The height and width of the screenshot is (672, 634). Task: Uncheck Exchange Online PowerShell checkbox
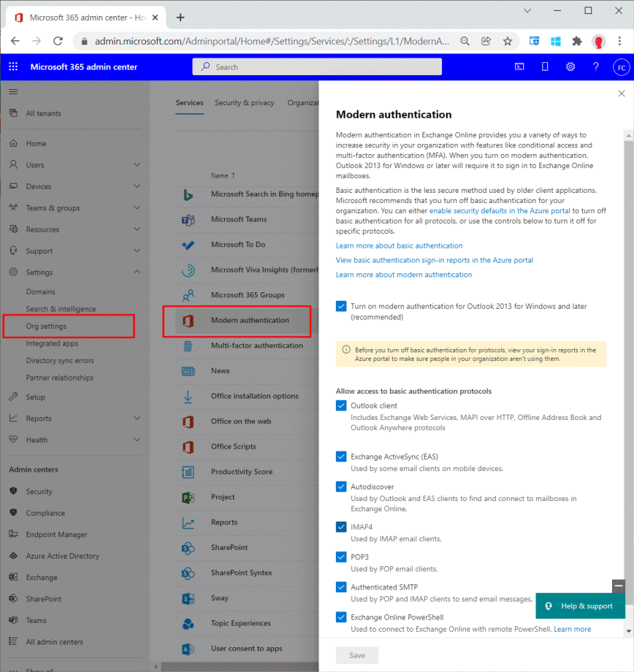pos(341,617)
